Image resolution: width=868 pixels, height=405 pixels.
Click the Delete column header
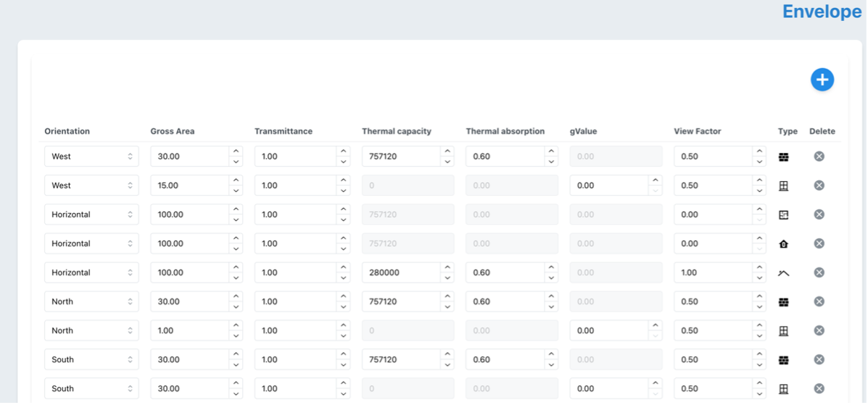(x=822, y=131)
